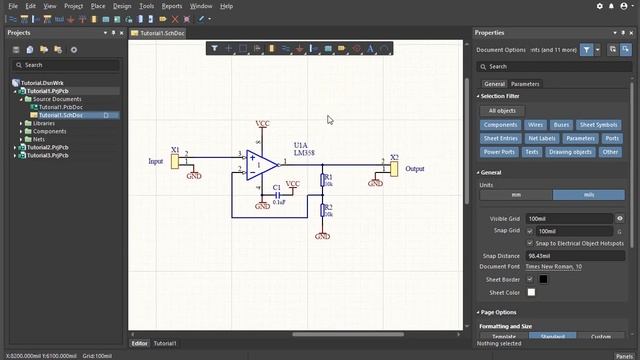Click the black Sheet Border color swatch
The width and height of the screenshot is (640, 360).
pos(543,279)
